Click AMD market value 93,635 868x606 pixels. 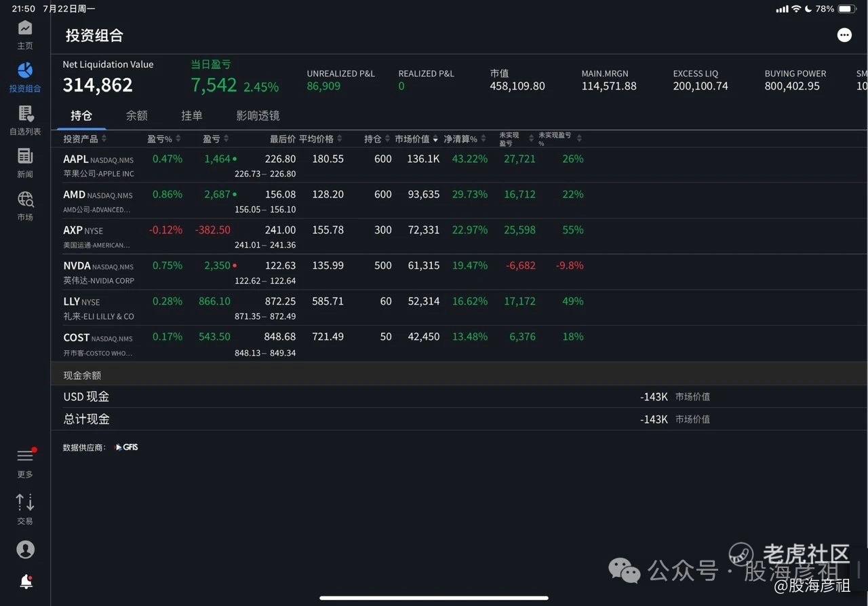(424, 195)
